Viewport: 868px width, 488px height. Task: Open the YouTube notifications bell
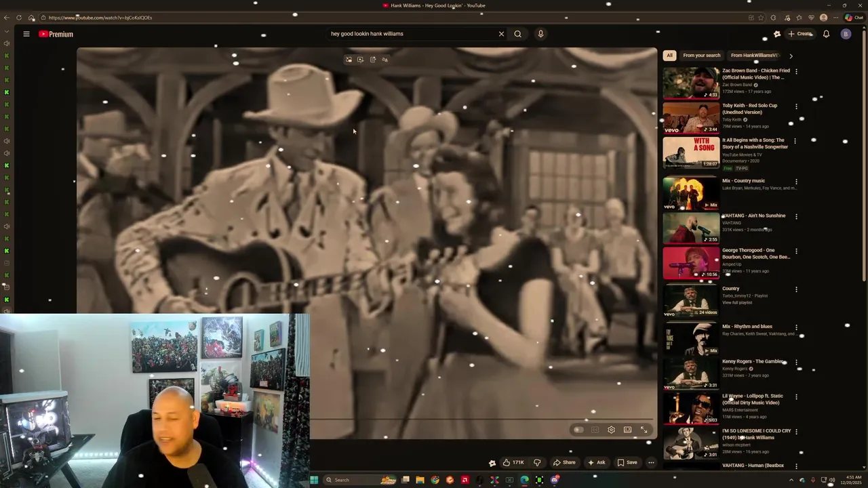pyautogui.click(x=826, y=34)
